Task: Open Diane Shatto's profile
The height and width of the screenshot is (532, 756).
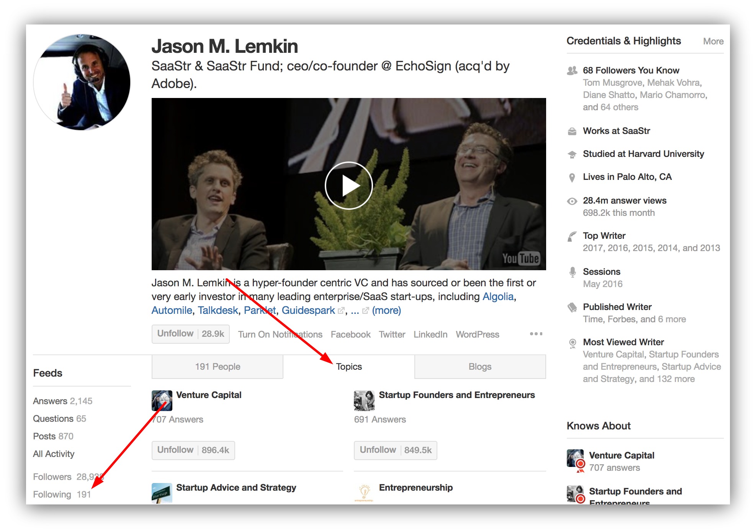Action: pos(609,95)
